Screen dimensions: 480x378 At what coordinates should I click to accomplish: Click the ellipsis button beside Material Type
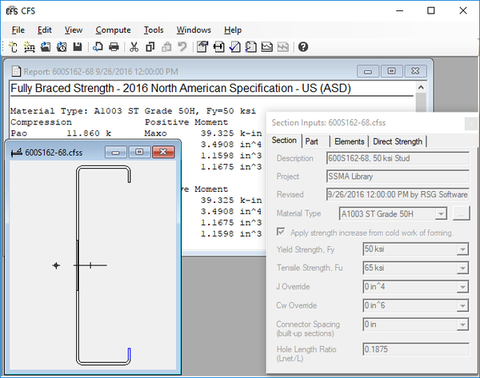[461, 214]
